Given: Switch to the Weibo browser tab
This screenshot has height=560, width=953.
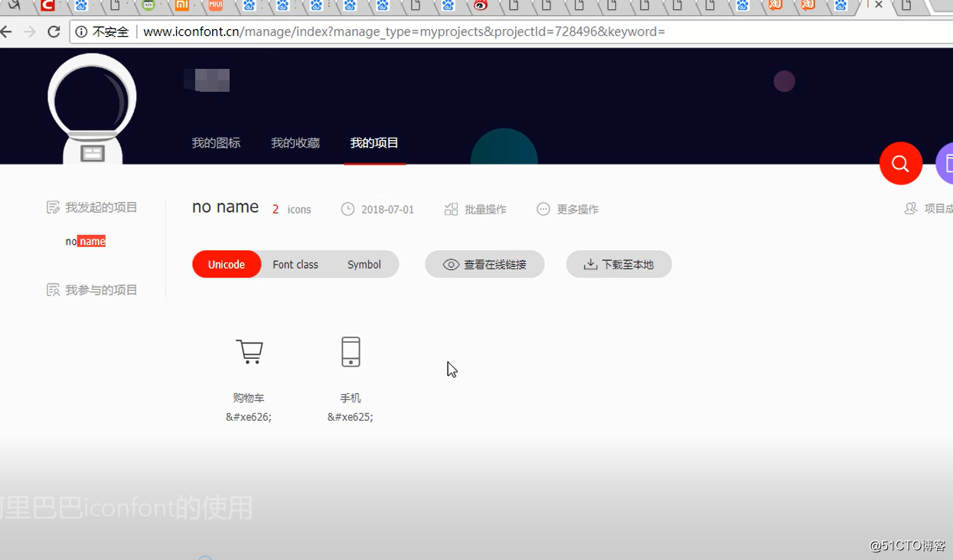Looking at the screenshot, I should (481, 5).
